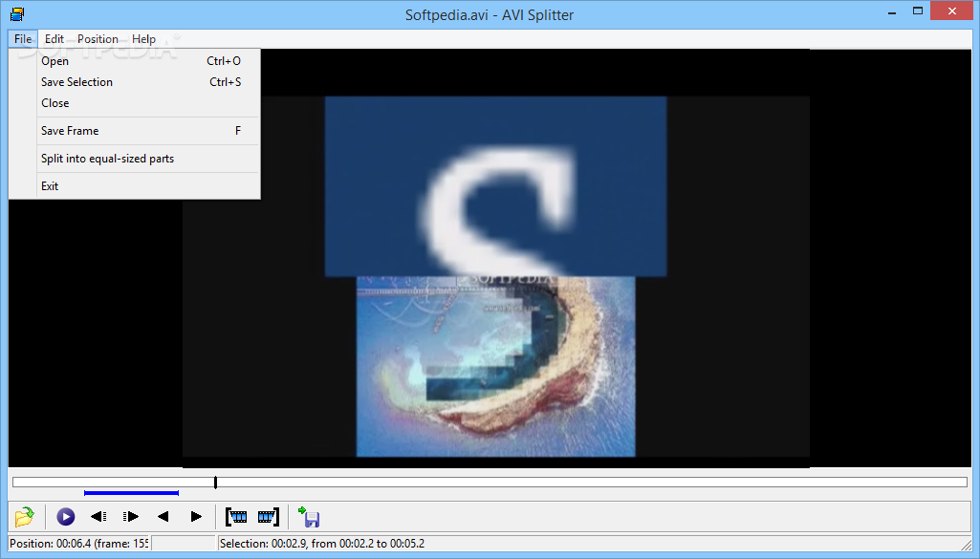Click the save selection floppy disk icon

coord(309,517)
